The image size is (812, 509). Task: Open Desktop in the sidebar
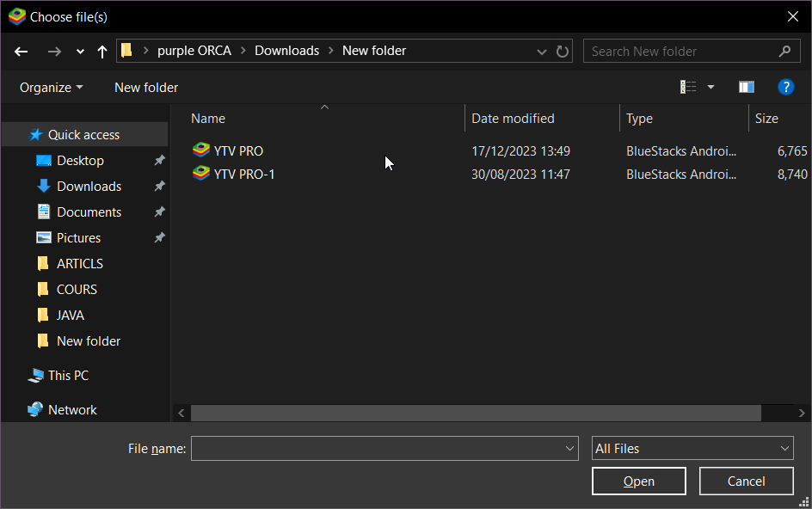(x=80, y=161)
